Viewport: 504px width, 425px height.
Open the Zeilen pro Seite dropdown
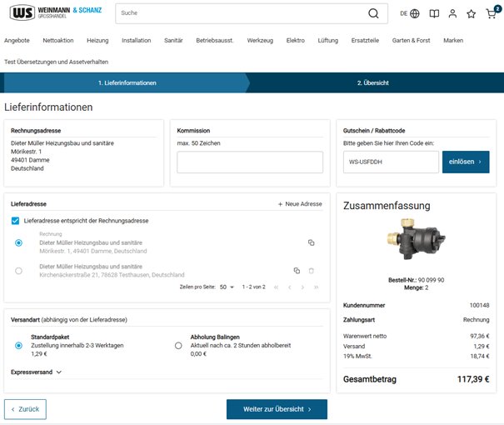227,287
